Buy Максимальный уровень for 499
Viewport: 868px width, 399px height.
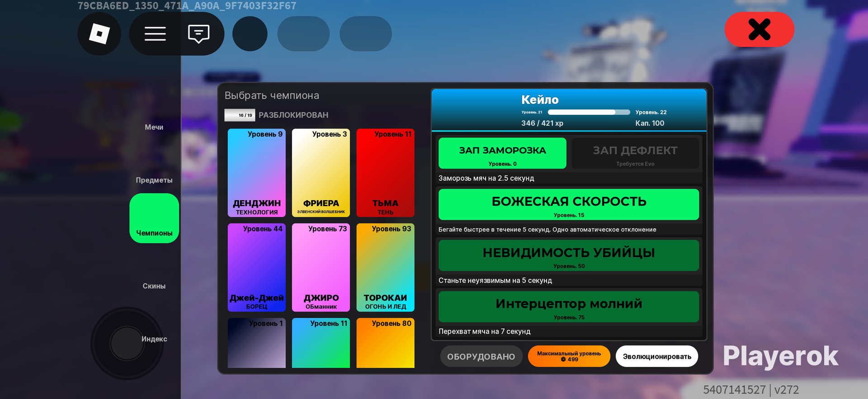pos(569,357)
